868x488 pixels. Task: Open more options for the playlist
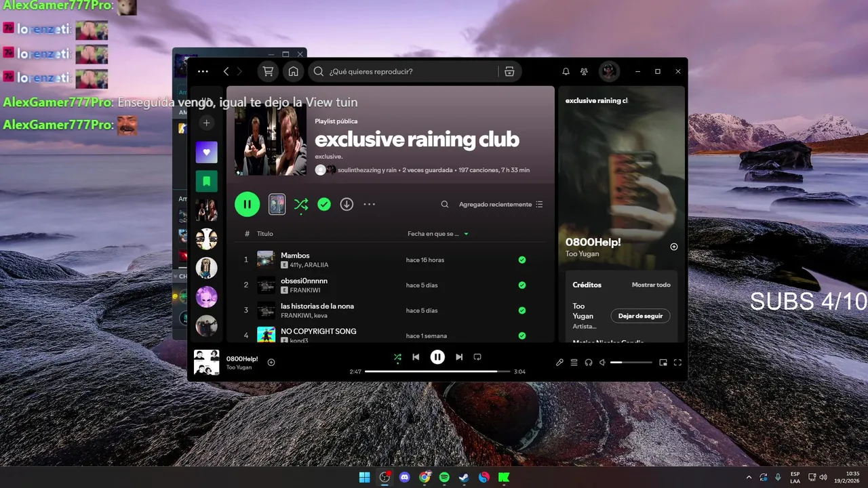(x=369, y=204)
